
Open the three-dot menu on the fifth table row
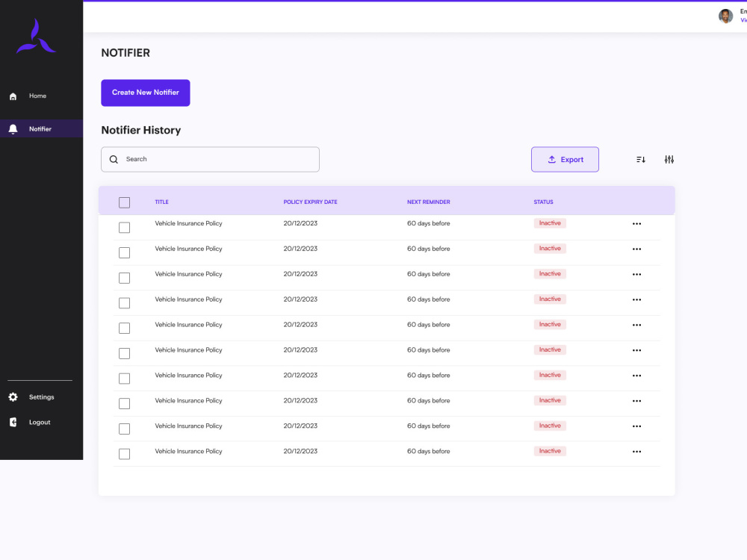click(x=636, y=325)
